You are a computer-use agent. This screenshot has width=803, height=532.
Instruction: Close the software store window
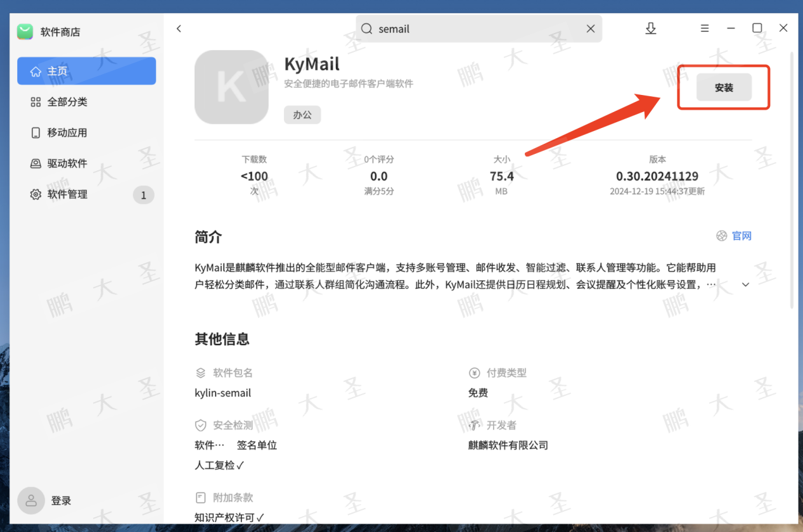tap(783, 28)
